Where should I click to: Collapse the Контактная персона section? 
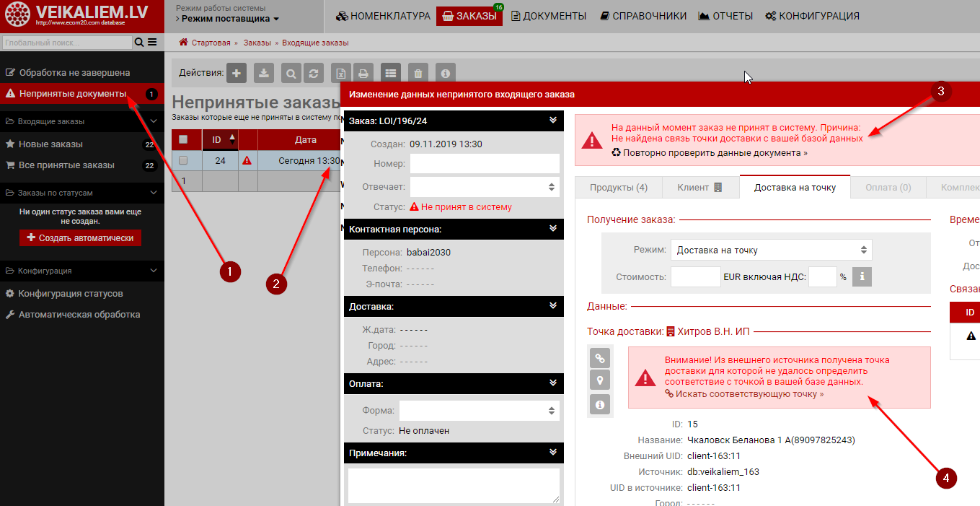point(552,229)
